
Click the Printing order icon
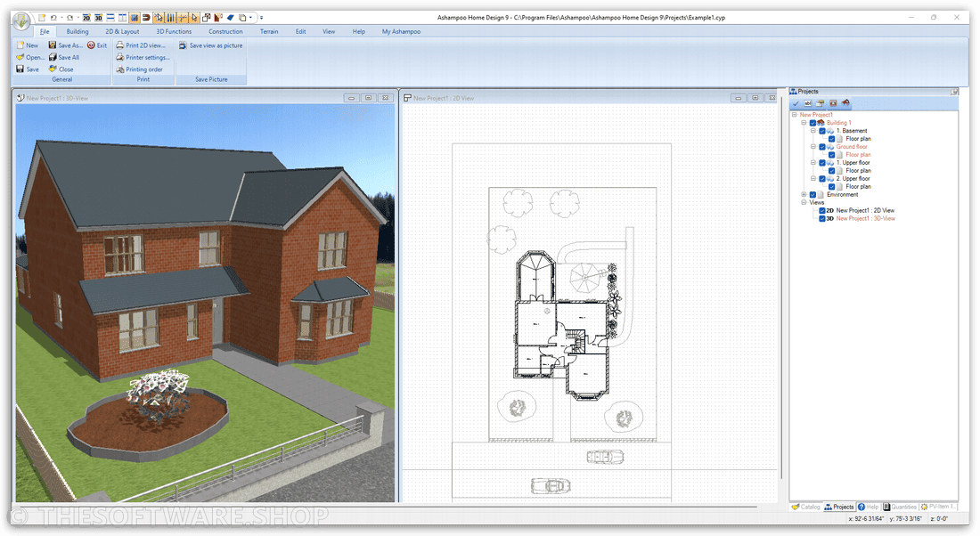click(120, 69)
